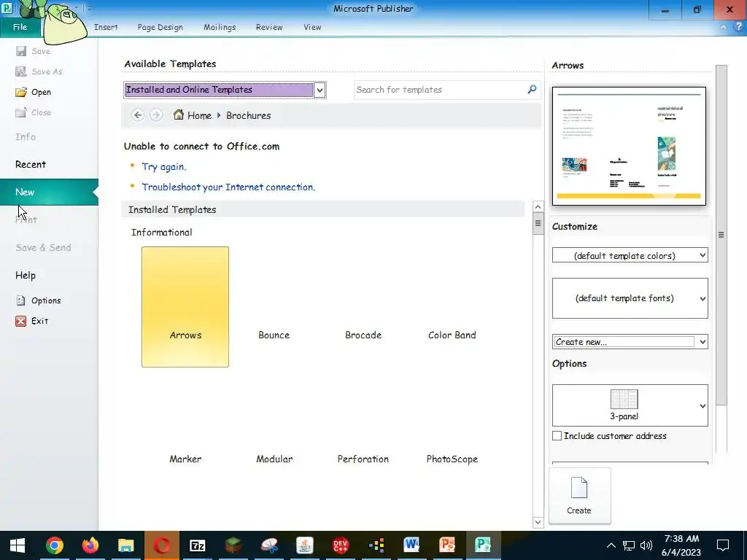Click the forward navigation arrow

156,115
